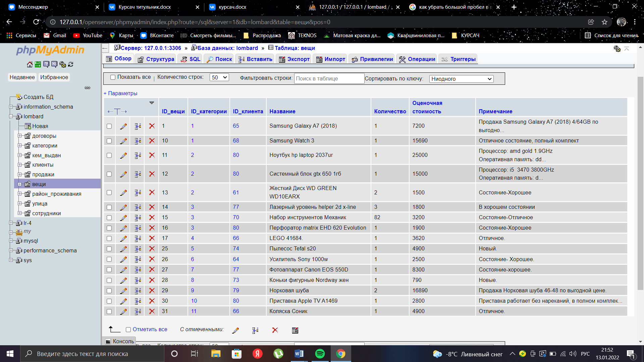Export checked rows icon at bottom
This screenshot has height=362, width=644.
click(x=295, y=330)
